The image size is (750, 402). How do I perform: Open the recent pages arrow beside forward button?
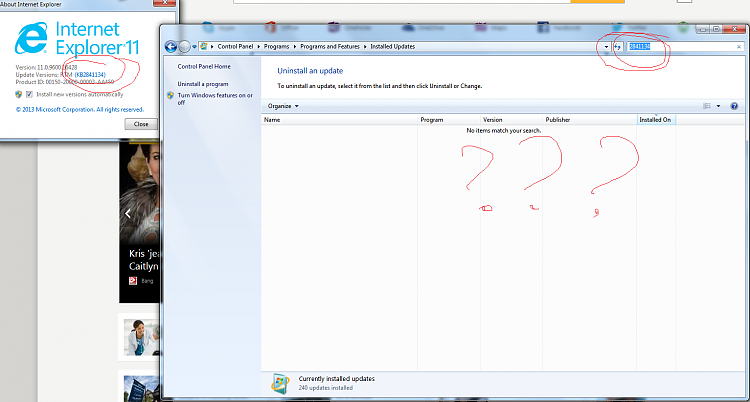click(194, 47)
